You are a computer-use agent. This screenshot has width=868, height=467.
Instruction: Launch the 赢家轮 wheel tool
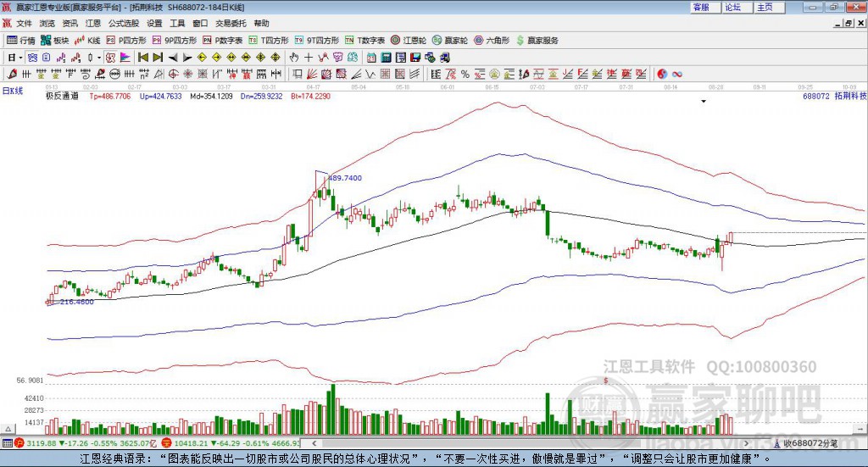pos(449,41)
